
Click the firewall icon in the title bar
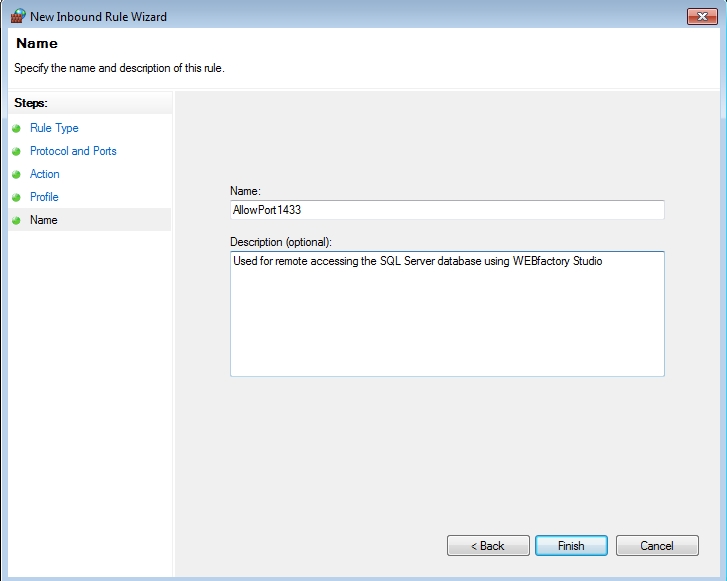click(17, 16)
